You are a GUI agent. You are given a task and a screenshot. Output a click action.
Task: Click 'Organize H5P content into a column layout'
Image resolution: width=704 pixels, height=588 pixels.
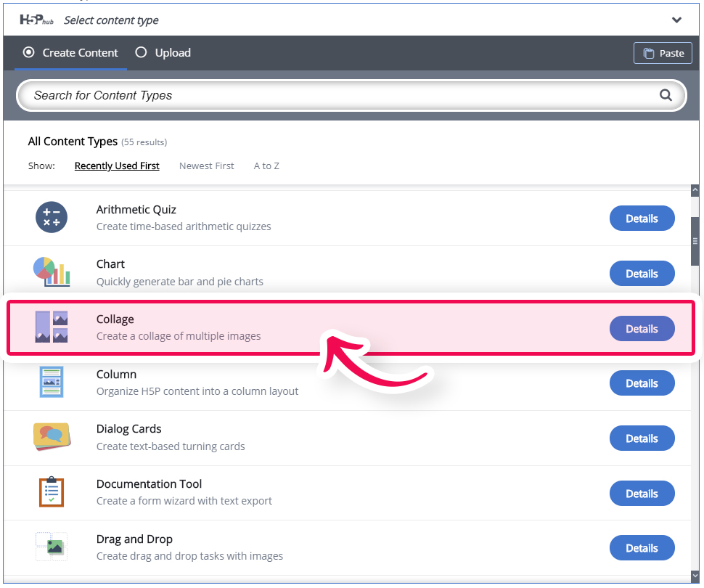coord(197,391)
